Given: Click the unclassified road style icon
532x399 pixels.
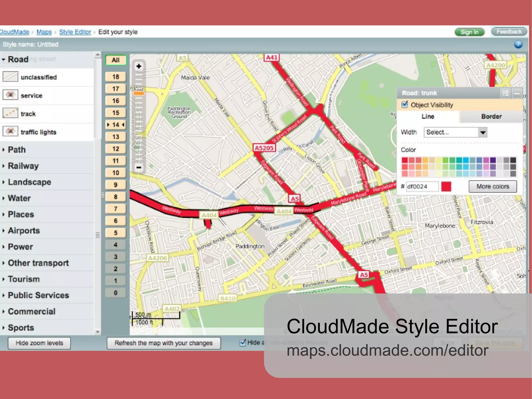Looking at the screenshot, I should pyautogui.click(x=10, y=77).
